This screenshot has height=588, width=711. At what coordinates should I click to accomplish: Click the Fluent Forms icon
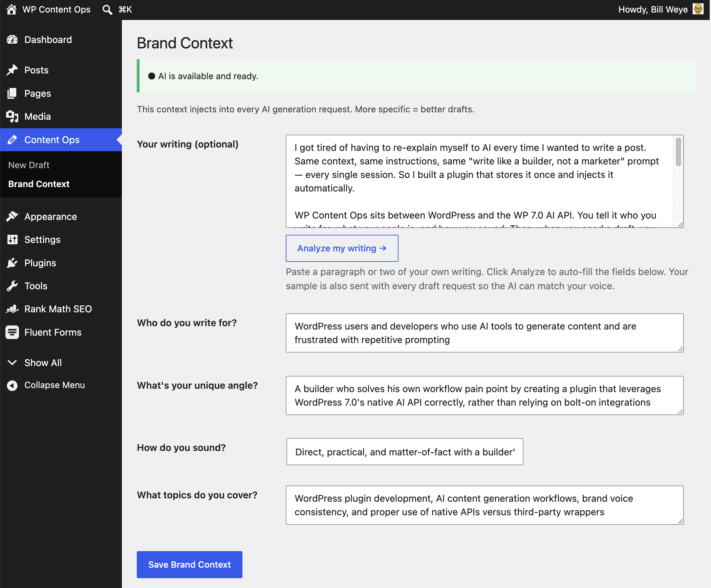pos(12,332)
